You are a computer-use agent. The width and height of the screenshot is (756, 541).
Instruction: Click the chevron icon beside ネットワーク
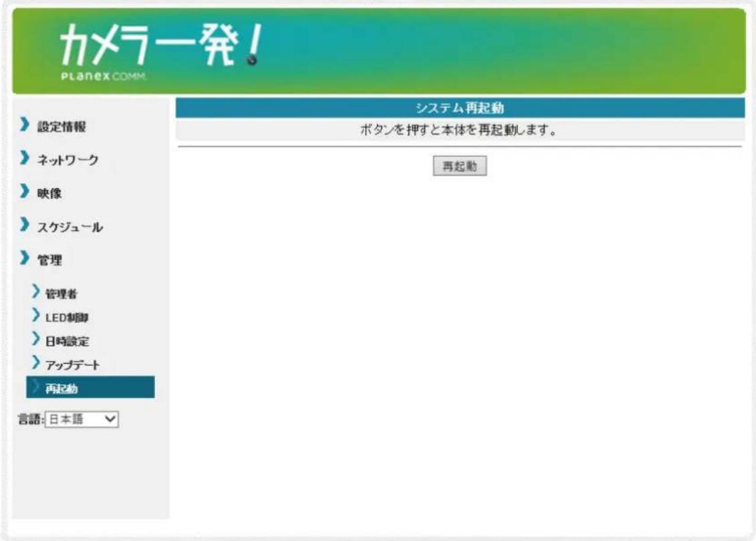[25, 158]
